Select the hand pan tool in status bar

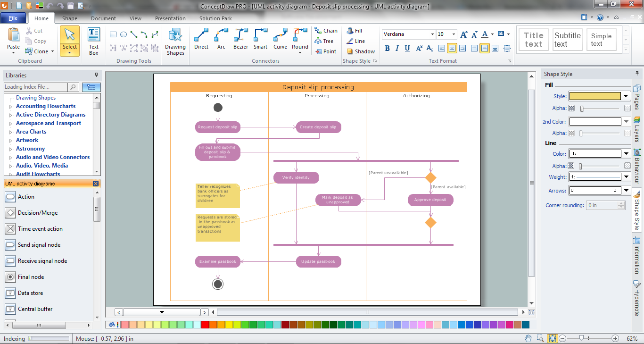[x=528, y=338]
